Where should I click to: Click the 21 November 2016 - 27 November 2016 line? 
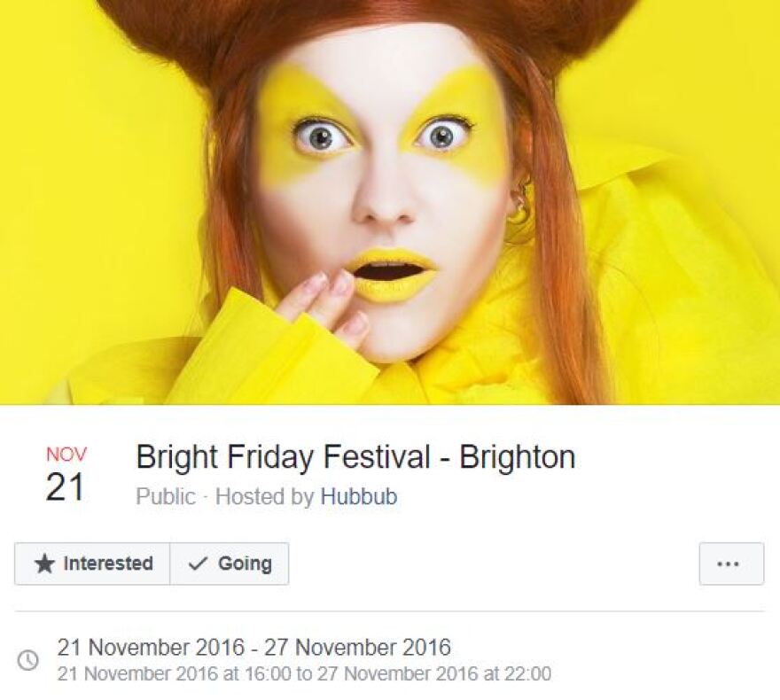[253, 648]
